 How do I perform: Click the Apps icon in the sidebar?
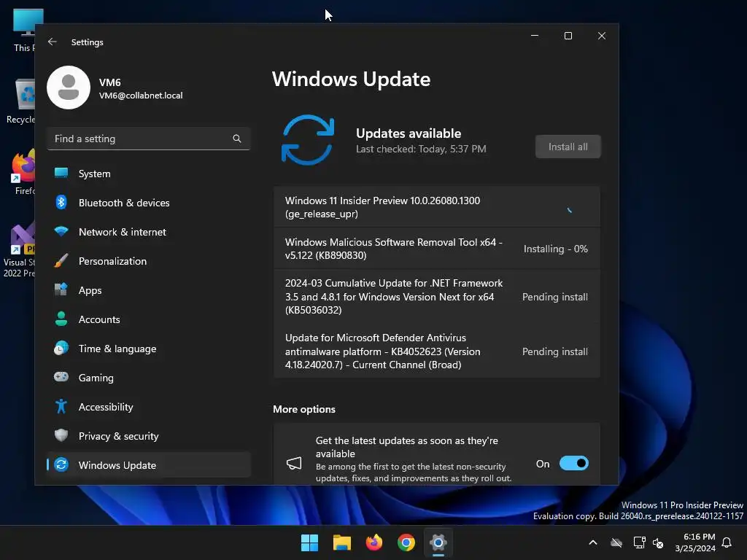point(61,290)
